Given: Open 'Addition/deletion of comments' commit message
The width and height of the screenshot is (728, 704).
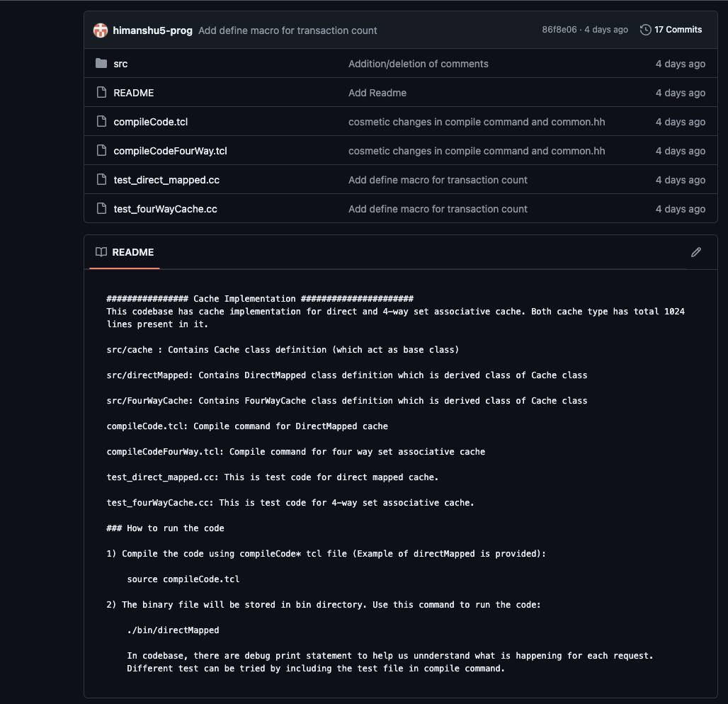Looking at the screenshot, I should coord(419,64).
